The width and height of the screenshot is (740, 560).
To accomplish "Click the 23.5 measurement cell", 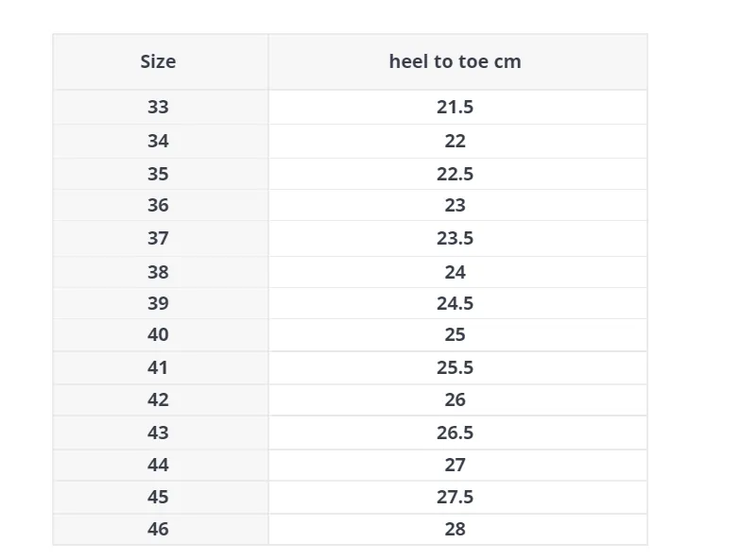I will [x=455, y=238].
